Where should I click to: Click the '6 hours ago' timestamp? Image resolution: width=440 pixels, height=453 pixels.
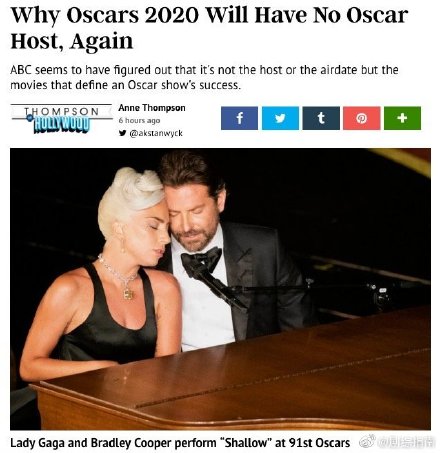[x=139, y=120]
